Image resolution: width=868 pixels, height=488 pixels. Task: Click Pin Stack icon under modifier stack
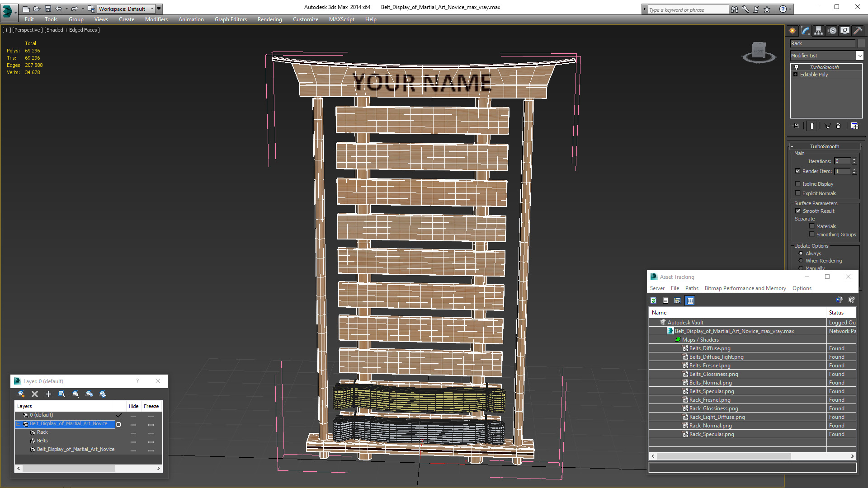[796, 126]
